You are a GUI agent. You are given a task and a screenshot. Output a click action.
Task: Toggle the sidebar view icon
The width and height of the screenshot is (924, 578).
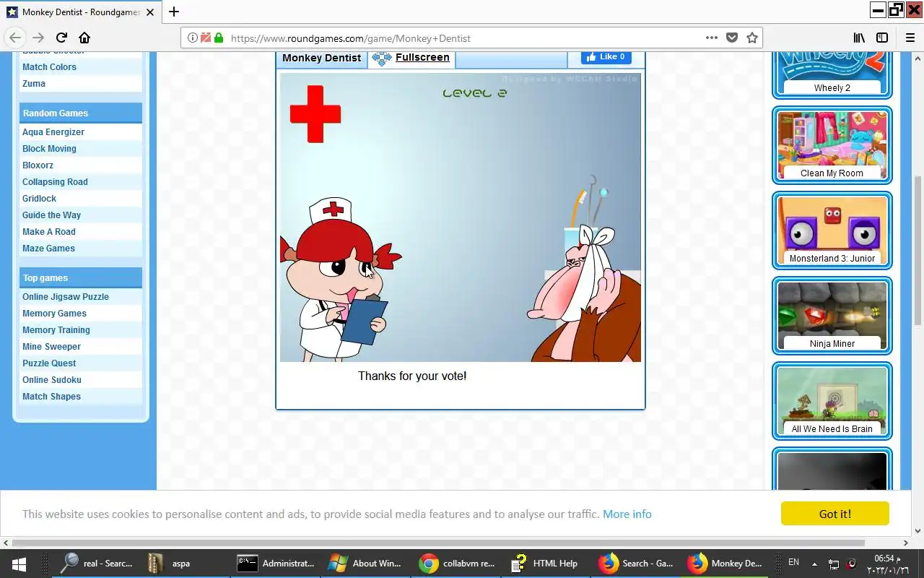[x=882, y=38]
